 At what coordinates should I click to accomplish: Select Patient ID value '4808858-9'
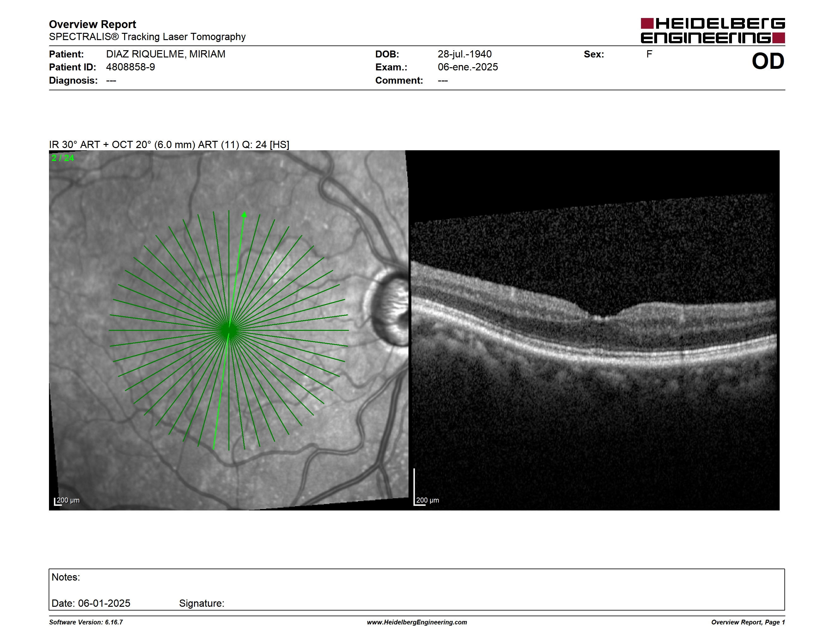130,67
